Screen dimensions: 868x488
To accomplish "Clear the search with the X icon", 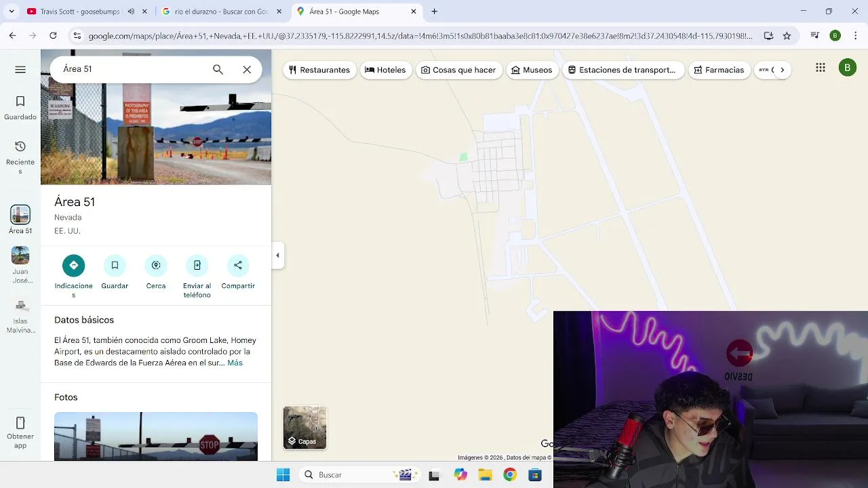I will [x=247, y=69].
